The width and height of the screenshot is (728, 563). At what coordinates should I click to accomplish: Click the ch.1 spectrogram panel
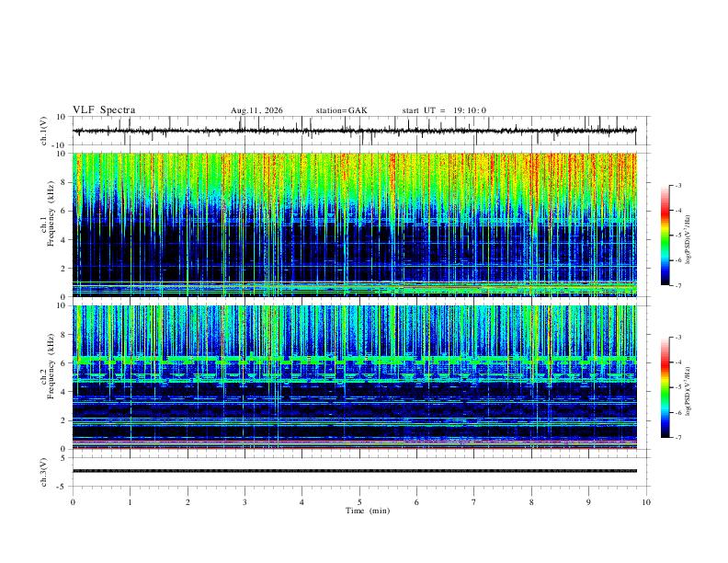(x=354, y=224)
